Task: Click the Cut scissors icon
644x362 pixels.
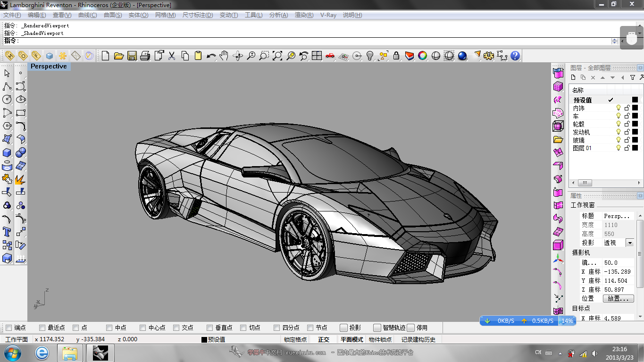Action: pos(172,56)
